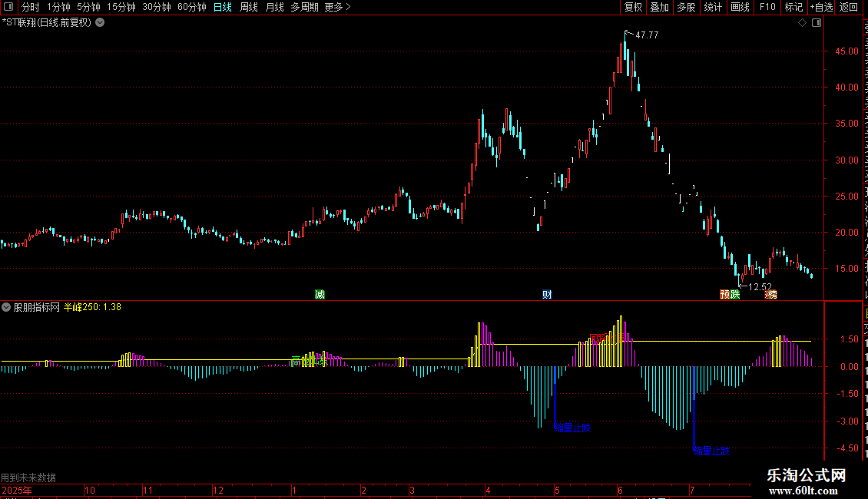Click the 45.00 price axis label
Screen dimensions: 868x499
coord(847,51)
